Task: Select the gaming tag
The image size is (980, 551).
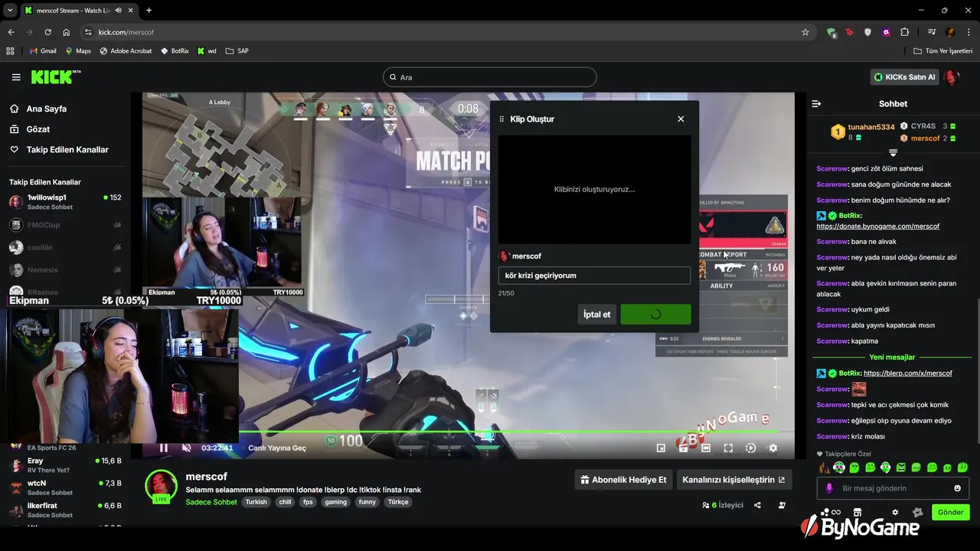Action: pos(335,502)
